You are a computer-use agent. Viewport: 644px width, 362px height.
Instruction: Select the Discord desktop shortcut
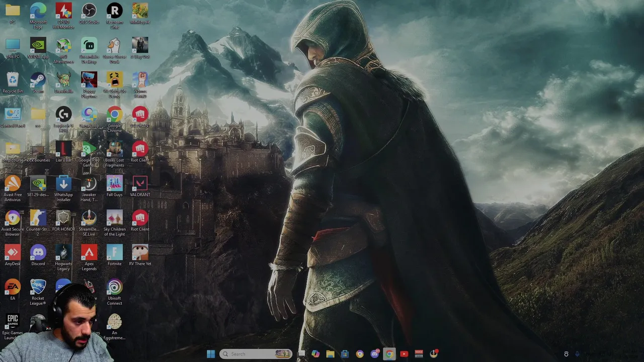point(38,255)
